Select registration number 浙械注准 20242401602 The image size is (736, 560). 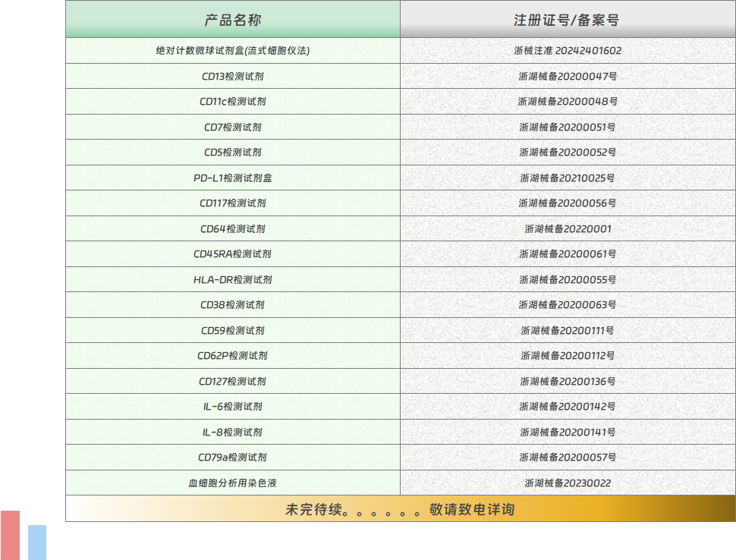click(568, 51)
